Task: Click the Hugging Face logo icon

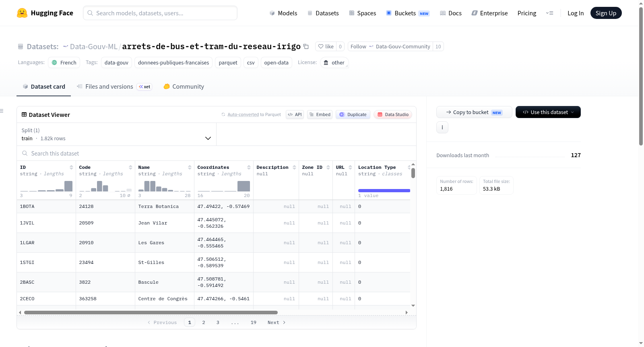Action: tap(22, 13)
